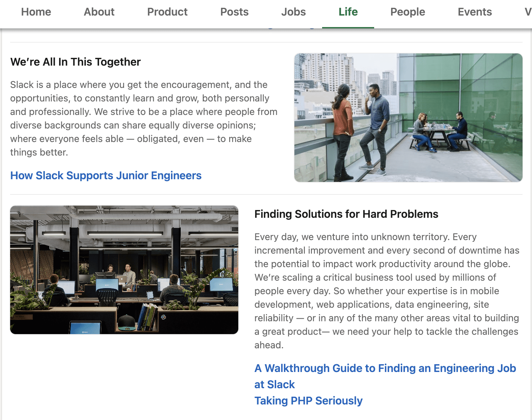This screenshot has width=532, height=420.
Task: Click the partially visible tab after Events
Action: pyautogui.click(x=528, y=12)
